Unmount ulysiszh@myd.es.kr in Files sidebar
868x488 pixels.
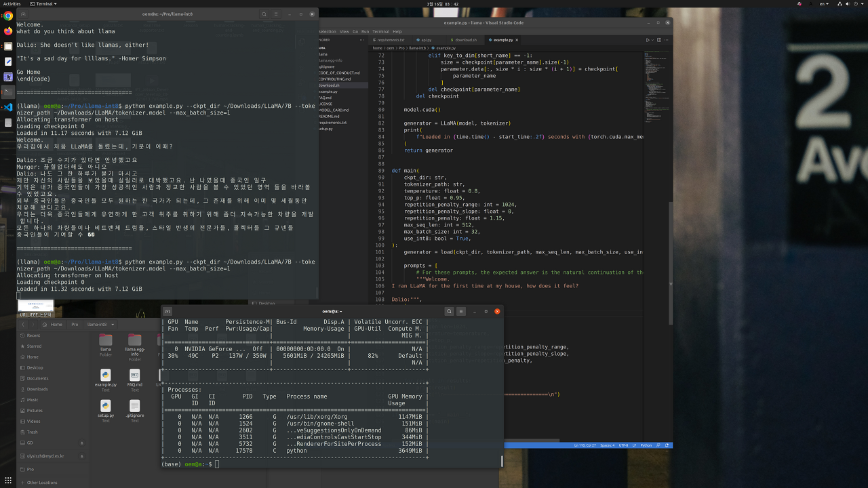(82, 456)
